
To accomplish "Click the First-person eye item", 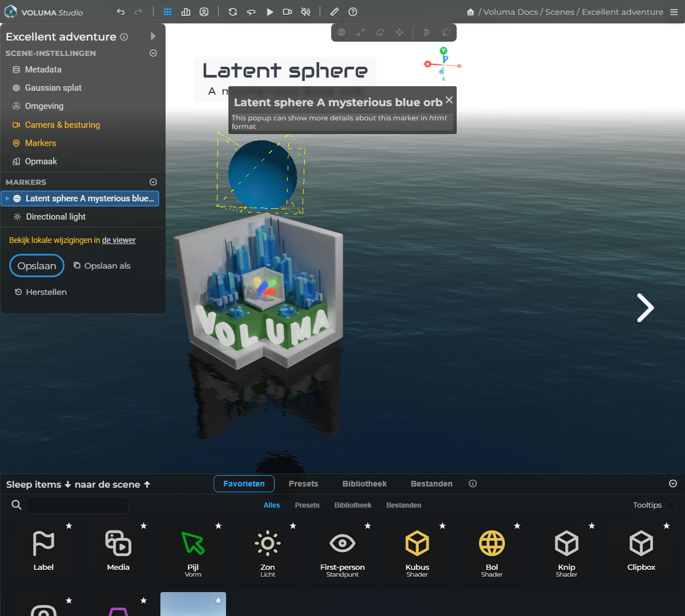I will [342, 550].
